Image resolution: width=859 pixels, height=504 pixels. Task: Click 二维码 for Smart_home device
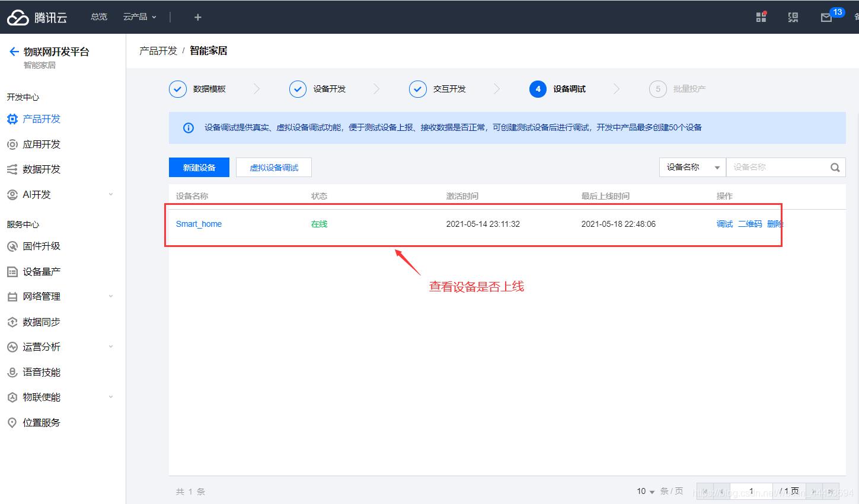tap(750, 224)
